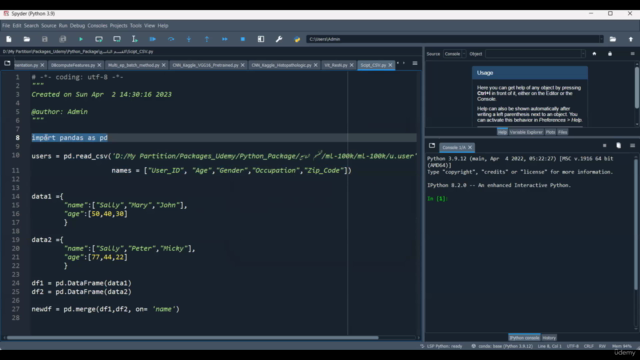Go to Help pane home page
The width and height of the screenshot is (640, 360).
coord(594,54)
